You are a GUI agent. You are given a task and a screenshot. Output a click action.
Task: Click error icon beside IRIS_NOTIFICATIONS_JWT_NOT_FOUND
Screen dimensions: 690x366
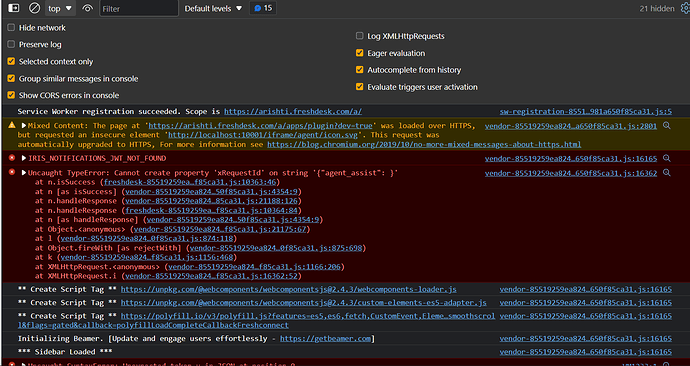click(x=12, y=157)
